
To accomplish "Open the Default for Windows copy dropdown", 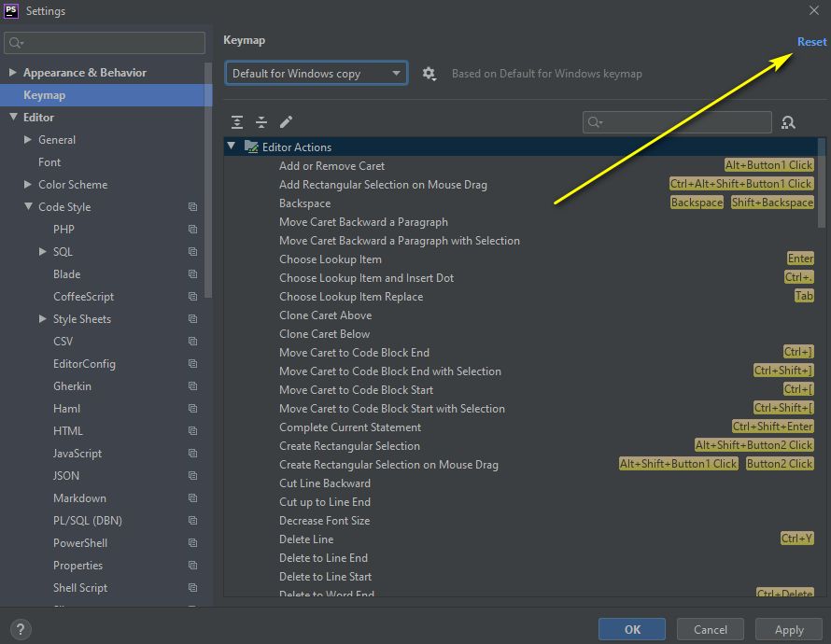I will pyautogui.click(x=317, y=73).
